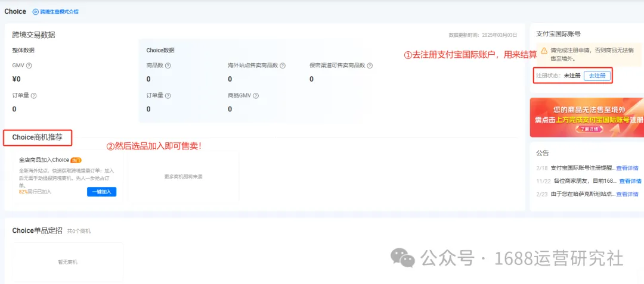Click the 整体数据 label
644x284 pixels.
click(x=23, y=51)
